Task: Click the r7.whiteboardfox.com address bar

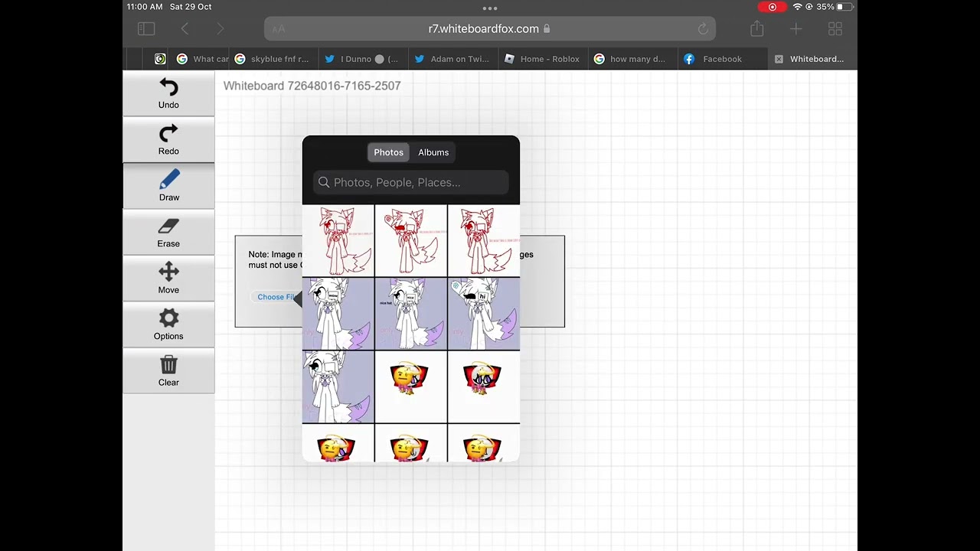Action: click(x=490, y=28)
